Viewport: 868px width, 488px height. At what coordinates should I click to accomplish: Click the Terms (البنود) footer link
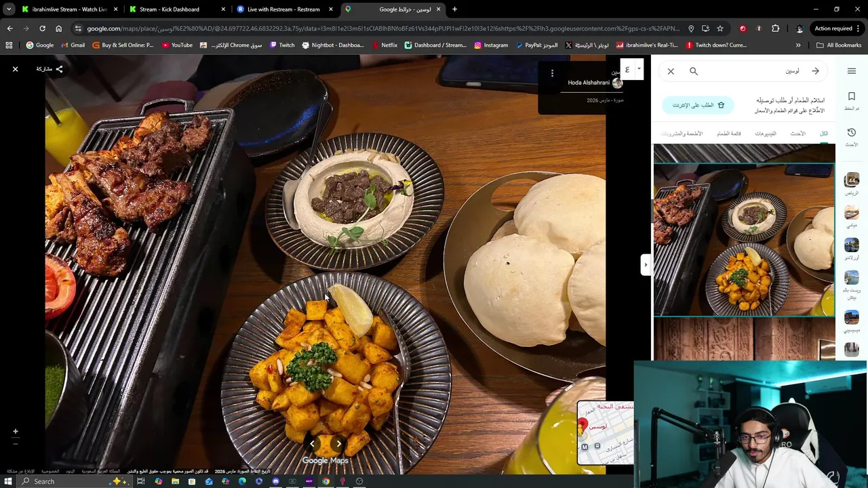[x=71, y=471]
